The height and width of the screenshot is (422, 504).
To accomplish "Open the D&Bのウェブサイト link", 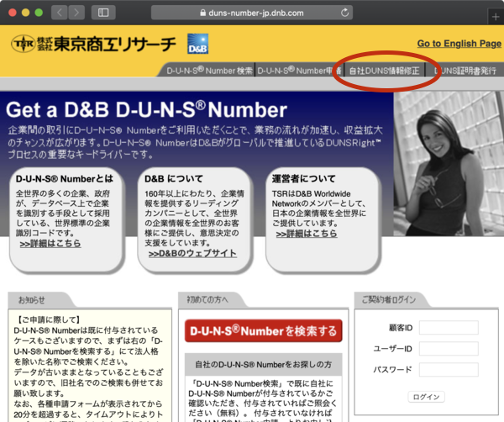I will tap(192, 254).
